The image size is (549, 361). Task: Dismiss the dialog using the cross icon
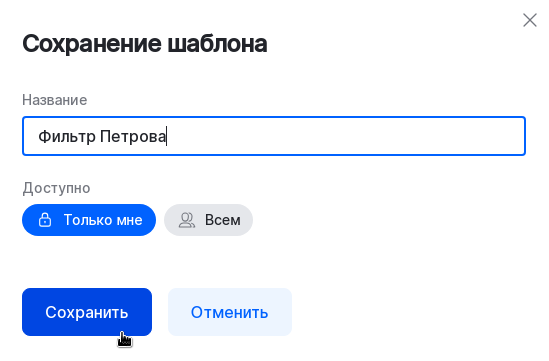tap(530, 20)
